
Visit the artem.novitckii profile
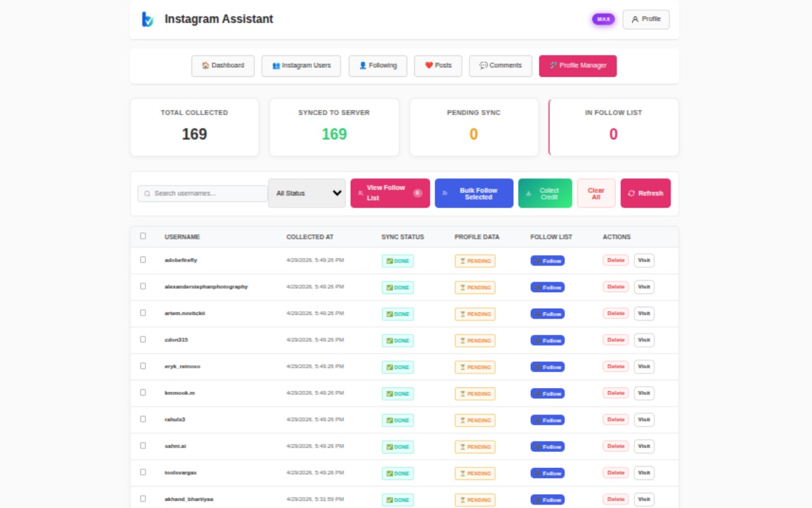click(x=644, y=314)
